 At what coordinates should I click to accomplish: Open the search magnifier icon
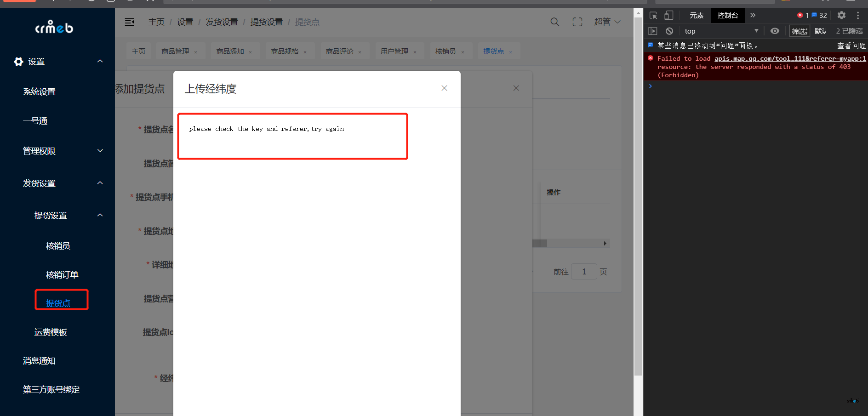[555, 22]
